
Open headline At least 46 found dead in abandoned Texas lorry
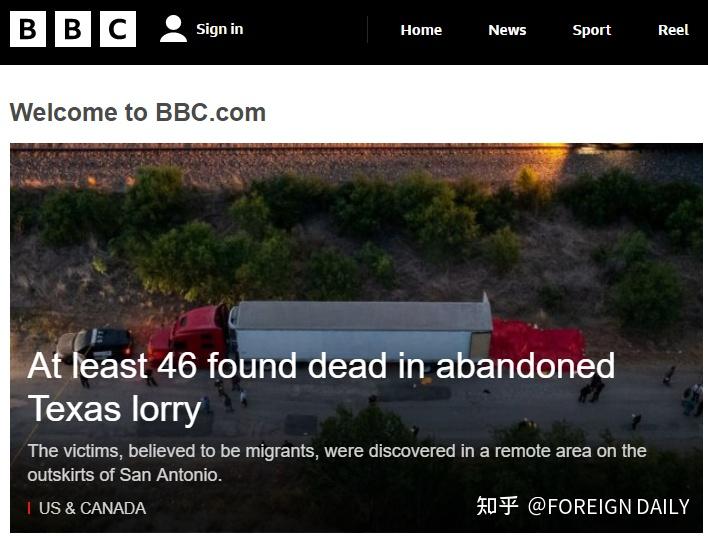(321, 387)
